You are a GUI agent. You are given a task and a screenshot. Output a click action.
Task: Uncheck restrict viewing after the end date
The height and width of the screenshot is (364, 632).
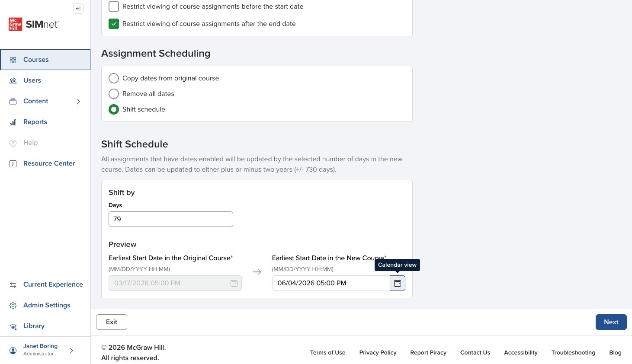(114, 24)
